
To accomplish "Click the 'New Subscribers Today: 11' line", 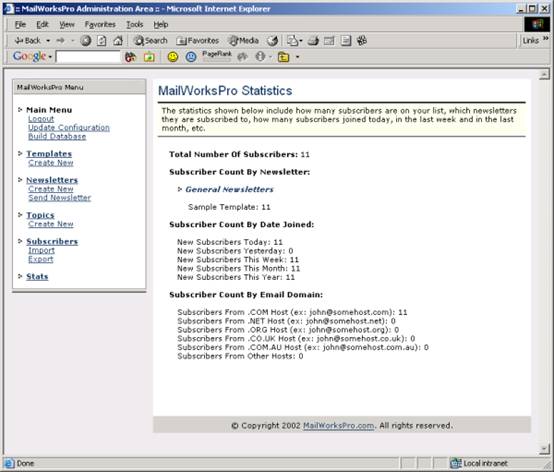I will pos(230,242).
